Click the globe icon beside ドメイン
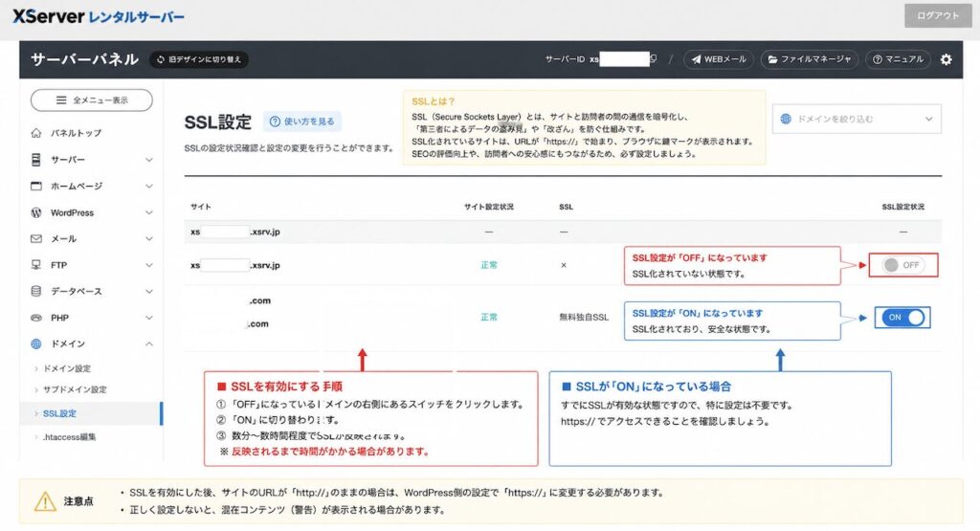 [x=36, y=343]
